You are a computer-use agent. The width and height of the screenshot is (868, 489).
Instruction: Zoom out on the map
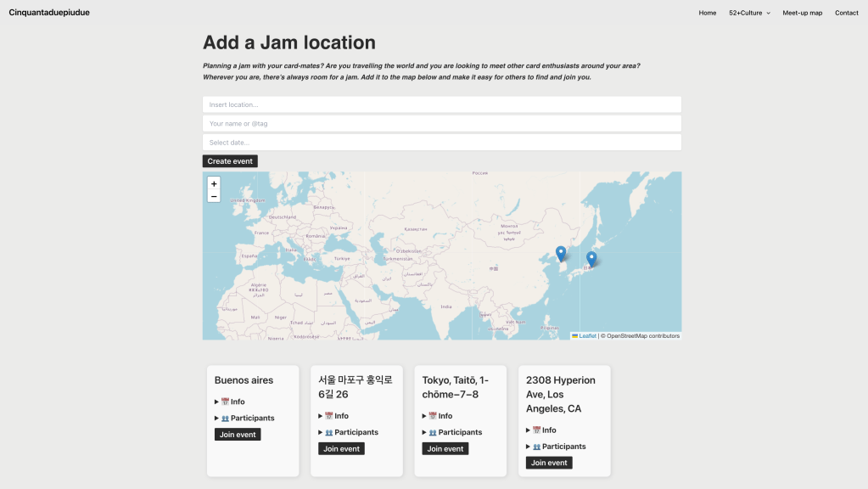(214, 196)
